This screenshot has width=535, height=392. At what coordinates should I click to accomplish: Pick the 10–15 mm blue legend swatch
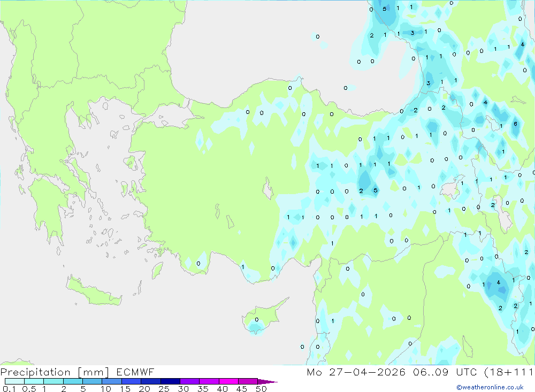112,381
